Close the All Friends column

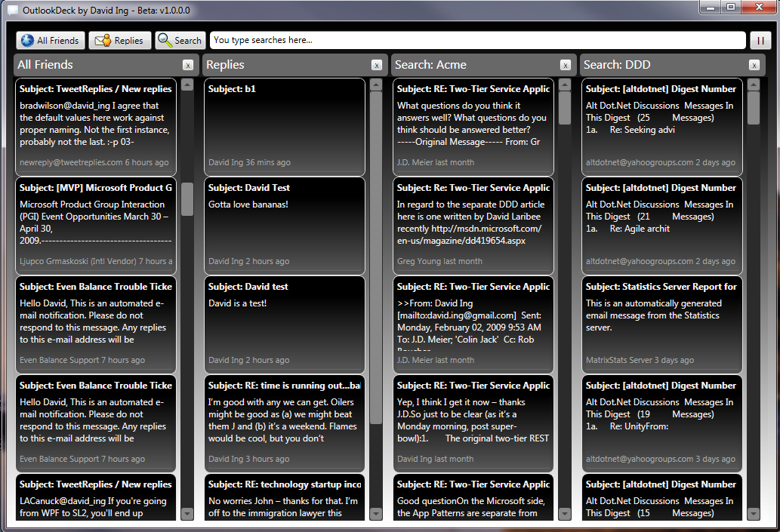coord(187,65)
